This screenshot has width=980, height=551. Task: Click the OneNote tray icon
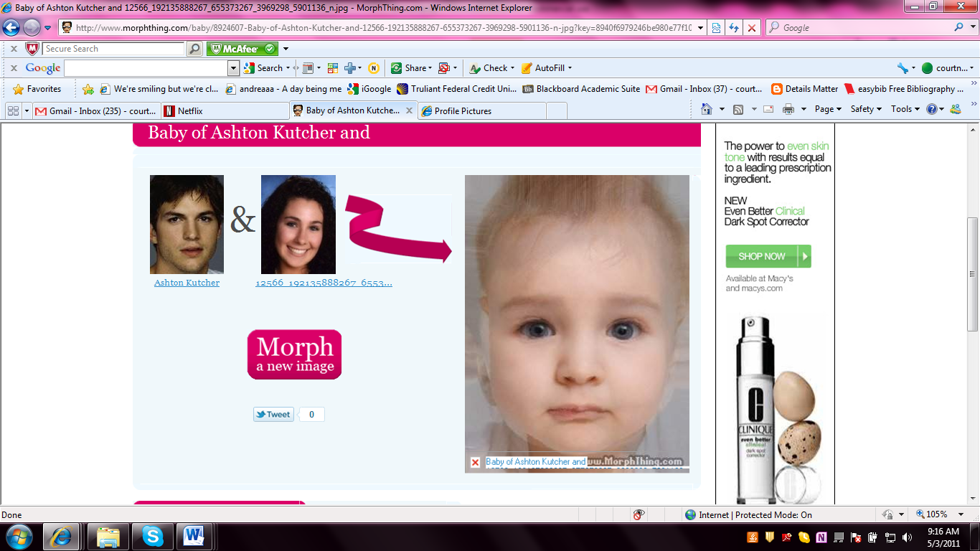tap(821, 537)
